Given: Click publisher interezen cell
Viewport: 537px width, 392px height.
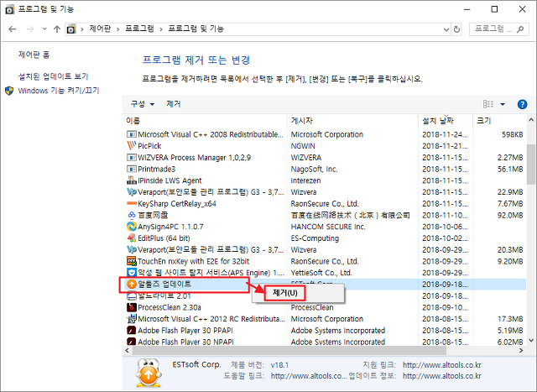Looking at the screenshot, I should point(305,180).
